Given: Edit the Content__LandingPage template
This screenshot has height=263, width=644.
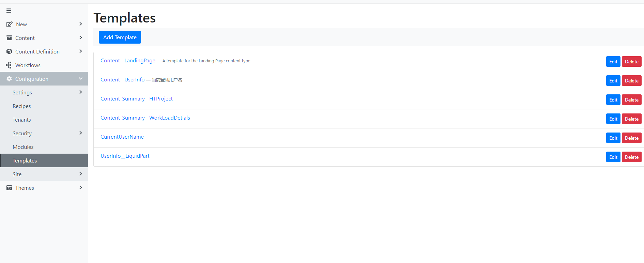Looking at the screenshot, I should (x=613, y=62).
